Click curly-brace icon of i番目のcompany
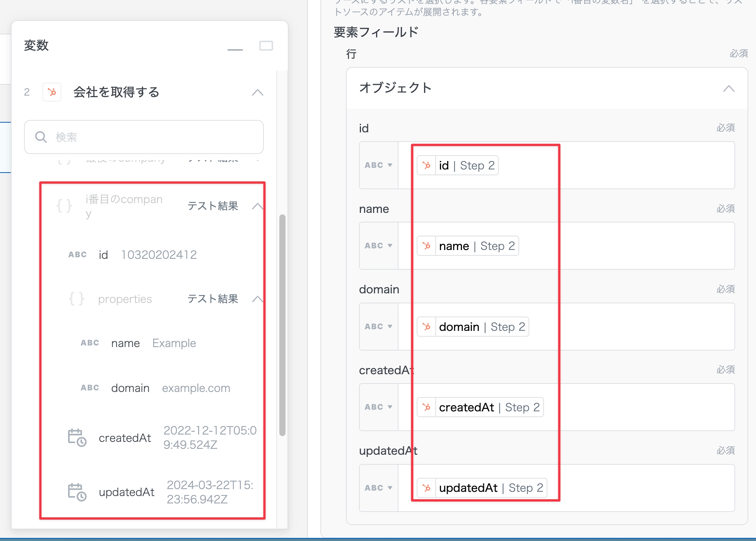This screenshot has width=756, height=541. pyautogui.click(x=64, y=206)
